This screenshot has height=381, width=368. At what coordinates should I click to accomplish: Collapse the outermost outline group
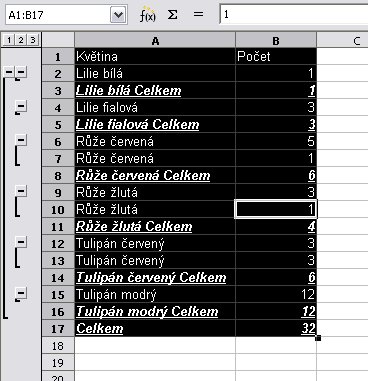click(x=8, y=71)
